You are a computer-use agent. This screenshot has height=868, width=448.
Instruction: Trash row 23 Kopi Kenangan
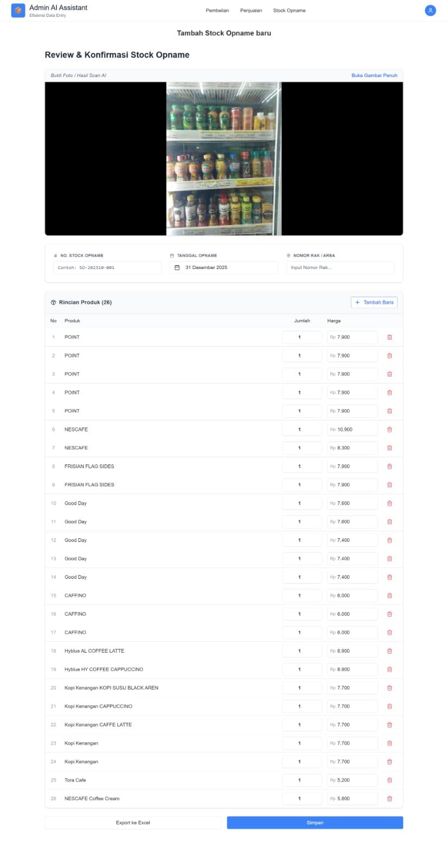click(389, 743)
